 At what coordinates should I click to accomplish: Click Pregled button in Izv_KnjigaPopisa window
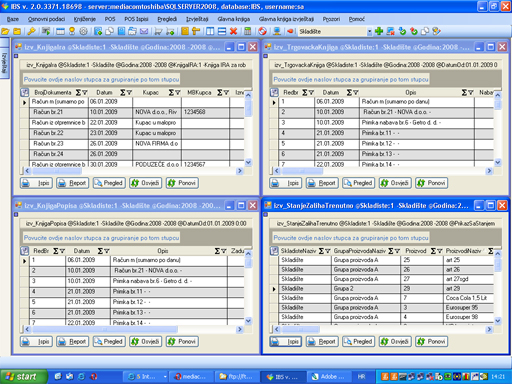[109, 342]
